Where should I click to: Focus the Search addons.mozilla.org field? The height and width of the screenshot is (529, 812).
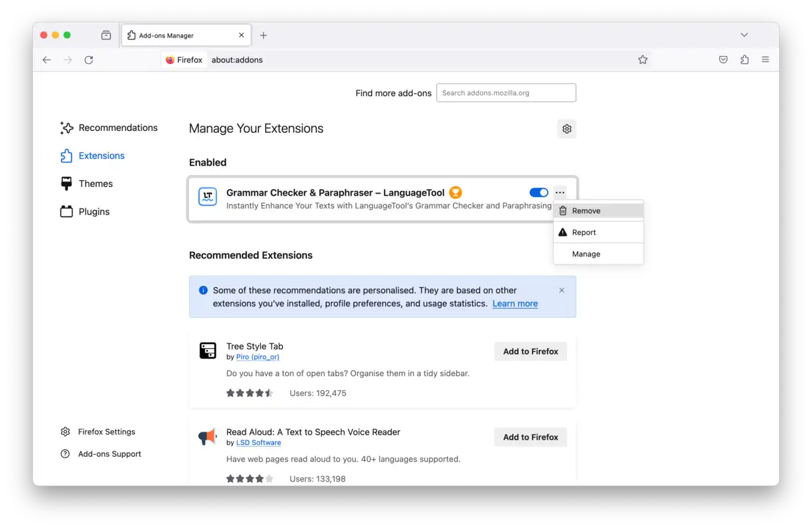tap(505, 93)
